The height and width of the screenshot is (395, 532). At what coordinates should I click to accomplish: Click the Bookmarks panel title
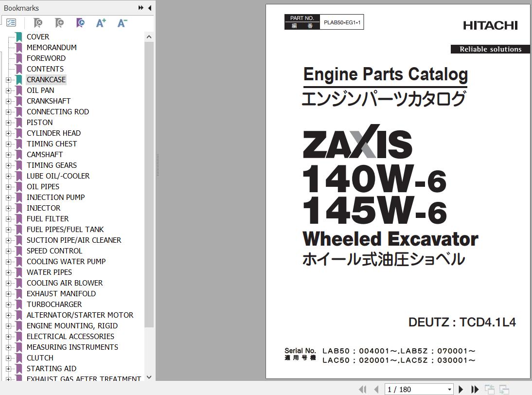[21, 8]
